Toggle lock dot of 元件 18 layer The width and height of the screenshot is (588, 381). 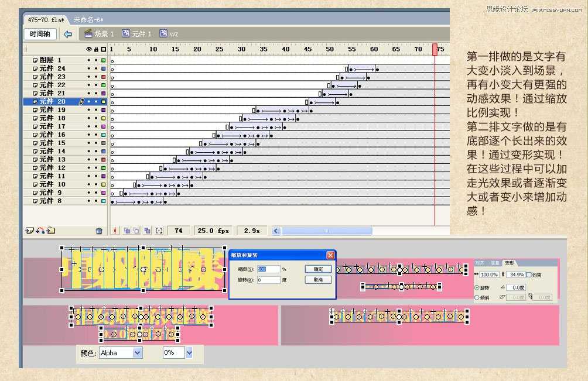point(96,118)
